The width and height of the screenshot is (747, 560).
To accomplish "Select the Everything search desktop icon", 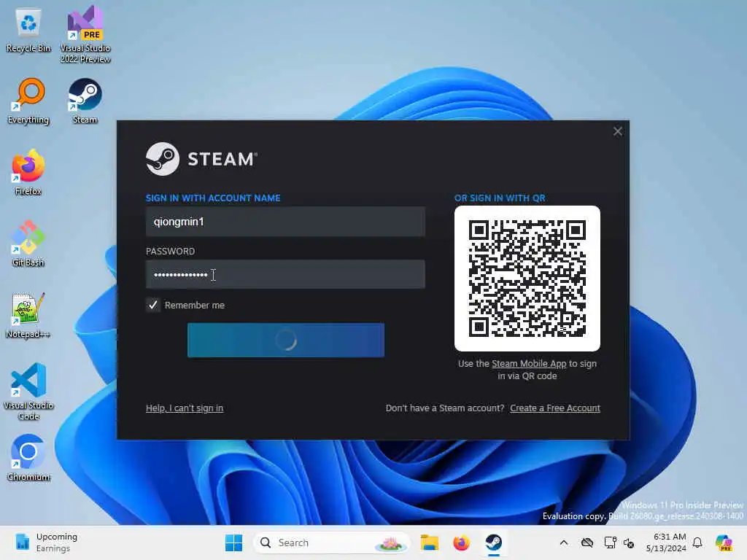I will pyautogui.click(x=28, y=101).
